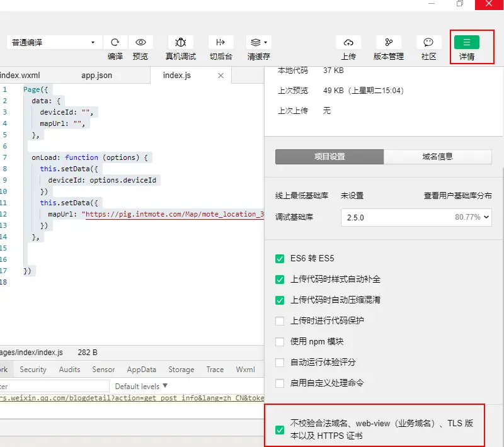Open the index.wxml editor tab
The height and width of the screenshot is (447, 504).
(20, 76)
